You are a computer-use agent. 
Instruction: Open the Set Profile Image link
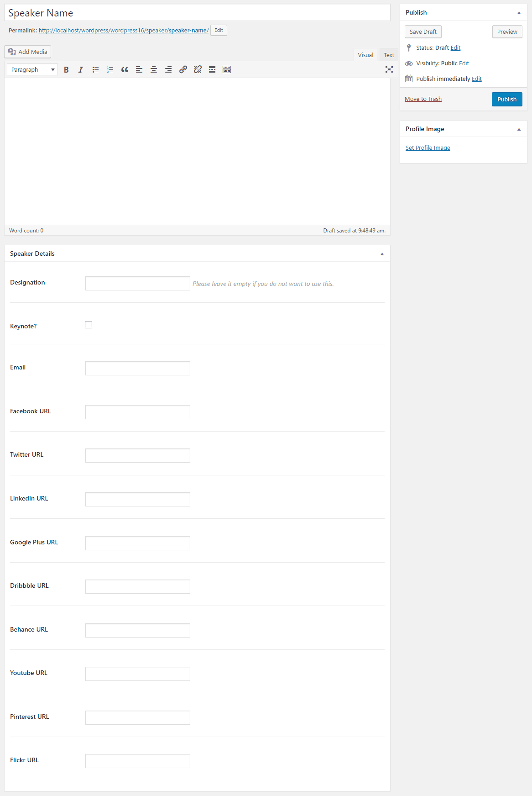(x=428, y=148)
